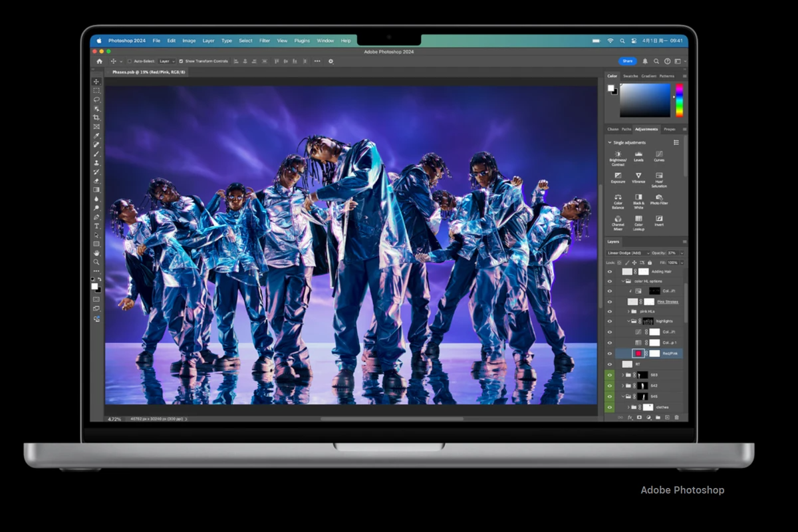Screen dimensions: 798x532
Task: Open the Plugins menu
Action: click(x=302, y=41)
